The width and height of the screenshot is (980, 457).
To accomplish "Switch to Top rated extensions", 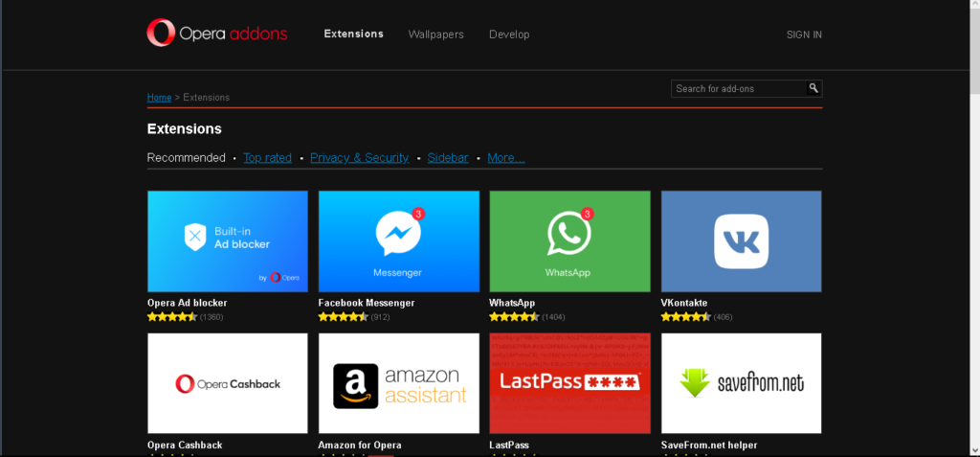I will click(268, 158).
